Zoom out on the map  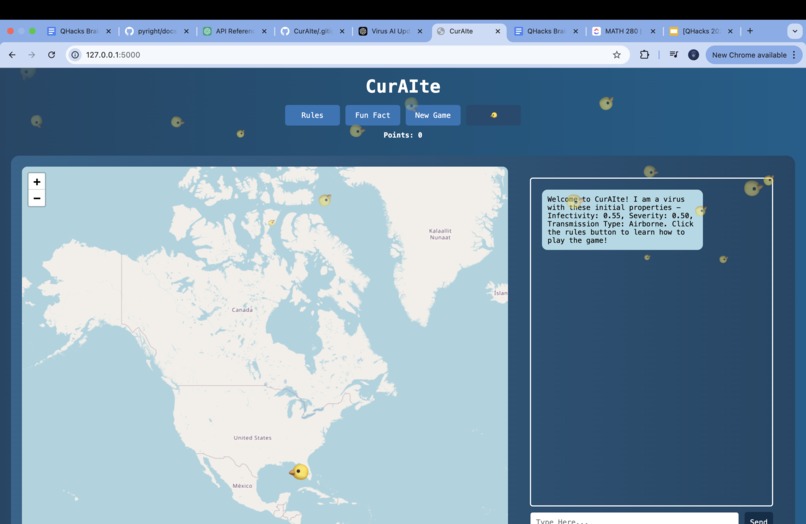(x=36, y=198)
